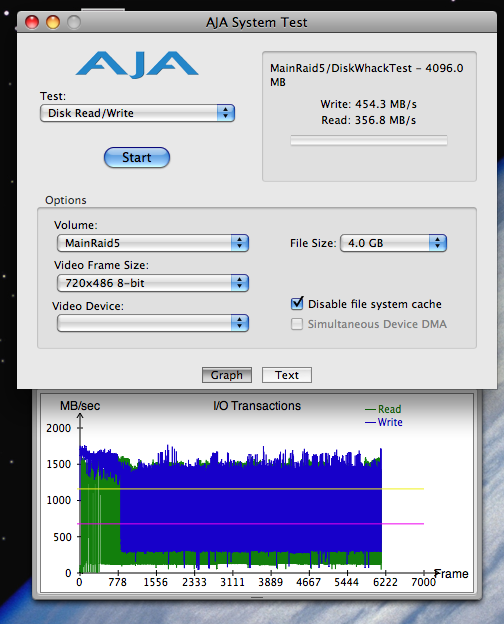Click the File Size label

click(313, 243)
